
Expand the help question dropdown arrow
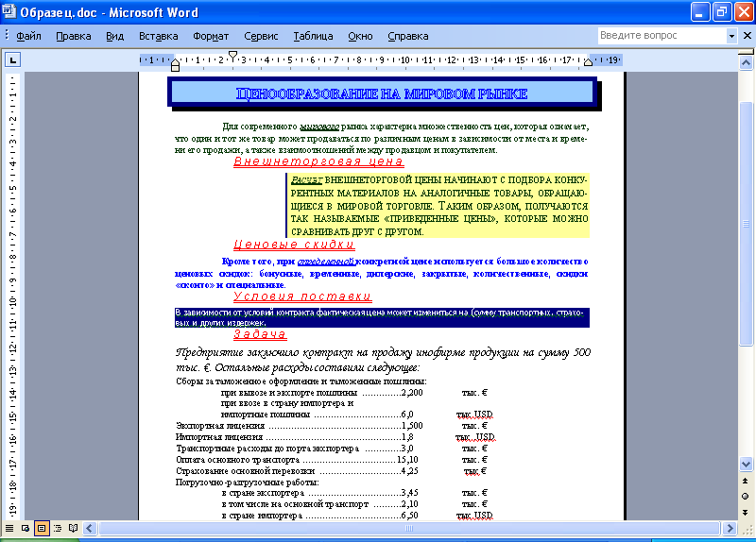click(731, 36)
